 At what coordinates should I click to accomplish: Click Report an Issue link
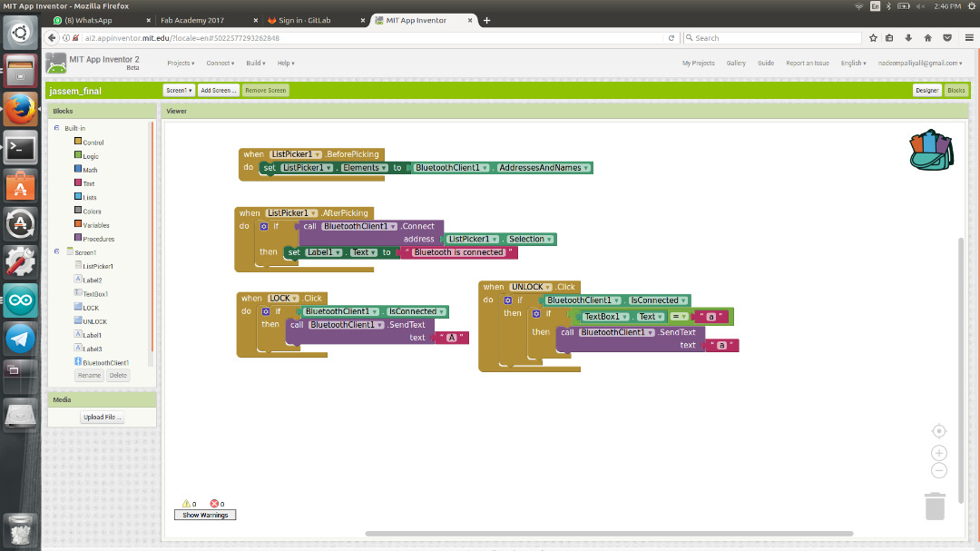tap(808, 64)
